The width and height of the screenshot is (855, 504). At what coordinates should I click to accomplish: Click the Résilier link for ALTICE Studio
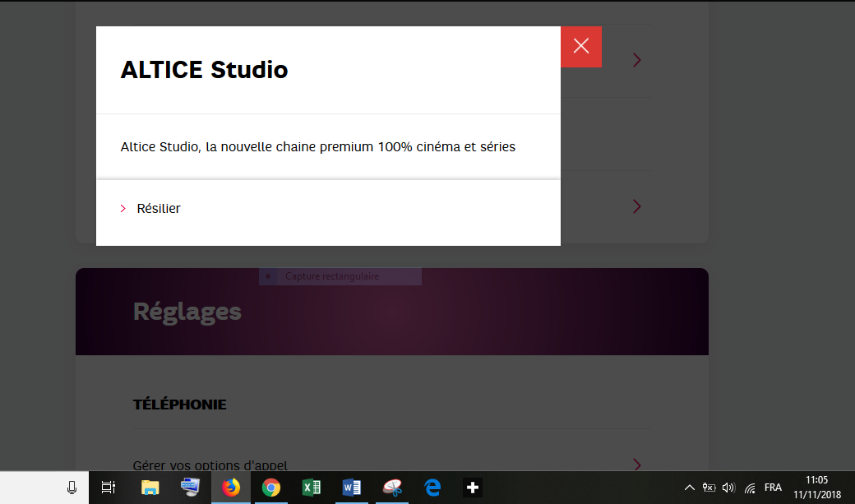coord(159,208)
